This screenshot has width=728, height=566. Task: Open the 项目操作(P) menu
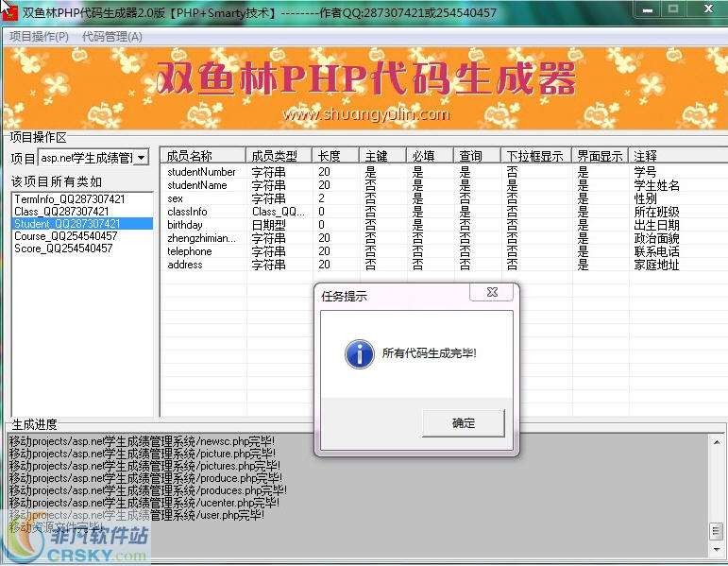[x=39, y=37]
